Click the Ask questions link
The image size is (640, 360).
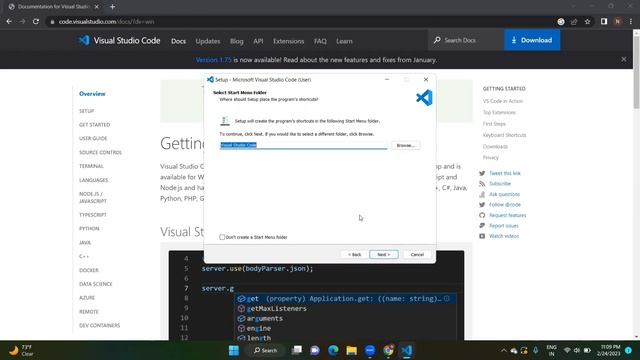(x=504, y=194)
